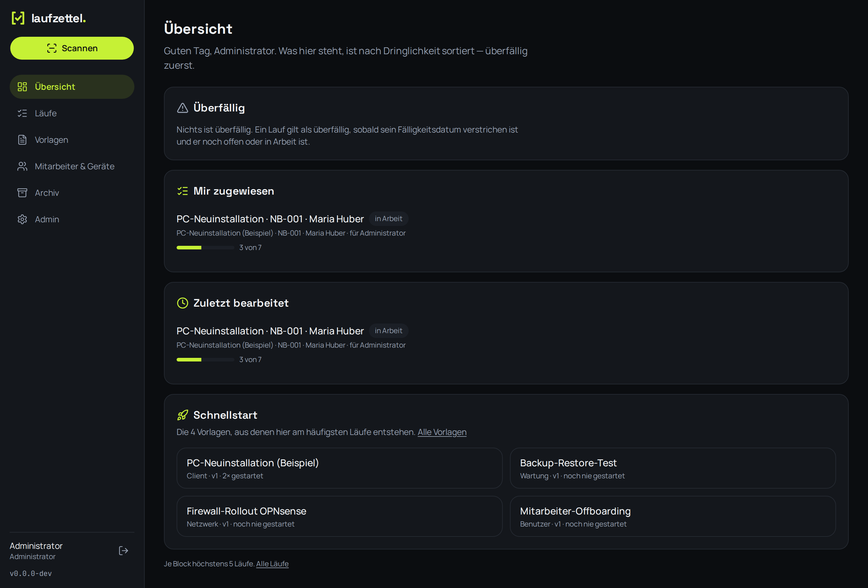Click the laufzettel logo icon
The height and width of the screenshot is (588, 868).
[x=18, y=18]
